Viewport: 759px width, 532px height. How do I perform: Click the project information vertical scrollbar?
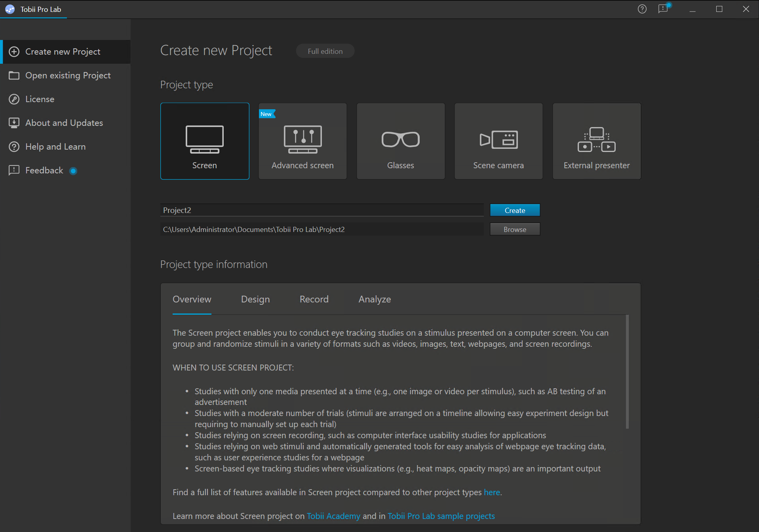(x=627, y=372)
